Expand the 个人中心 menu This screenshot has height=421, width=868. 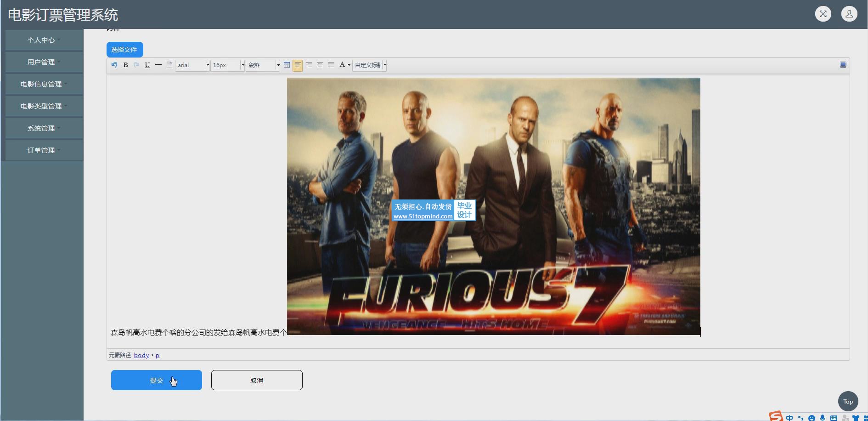coord(44,40)
